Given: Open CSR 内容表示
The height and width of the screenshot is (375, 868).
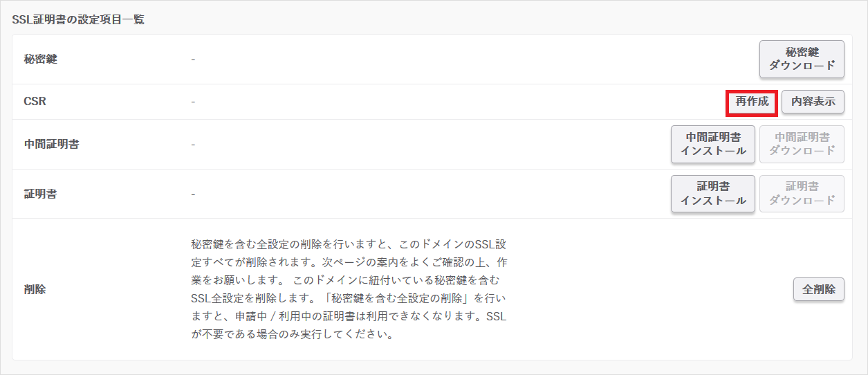Looking at the screenshot, I should click(x=813, y=102).
